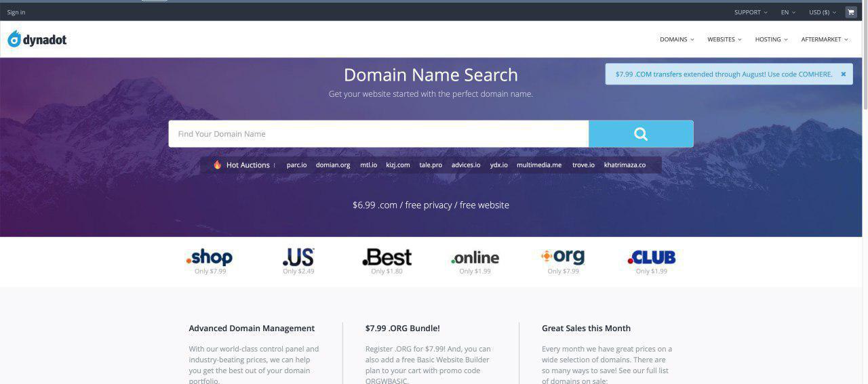This screenshot has width=868, height=384.
Task: Click the Only $1.99 price under .CLUB
Action: point(651,271)
